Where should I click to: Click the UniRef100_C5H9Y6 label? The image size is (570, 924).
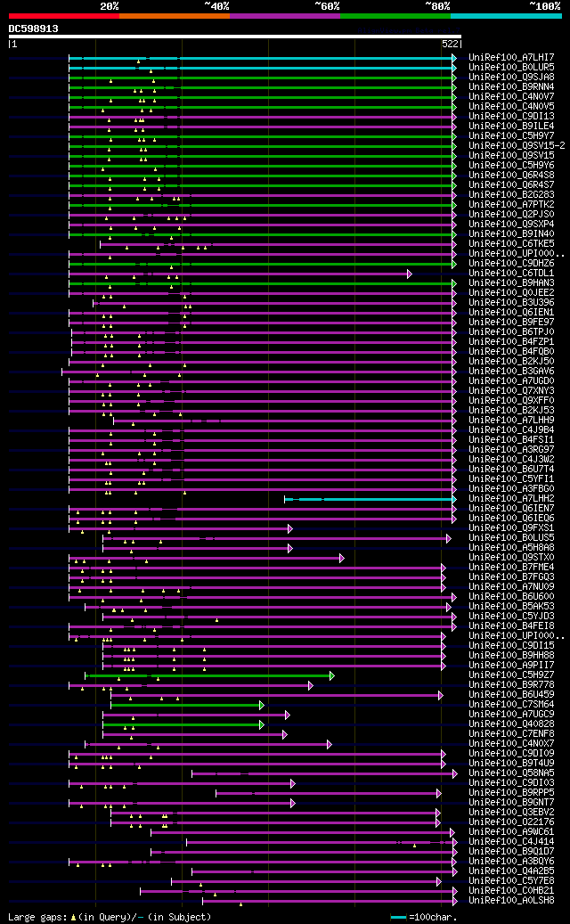(511, 166)
